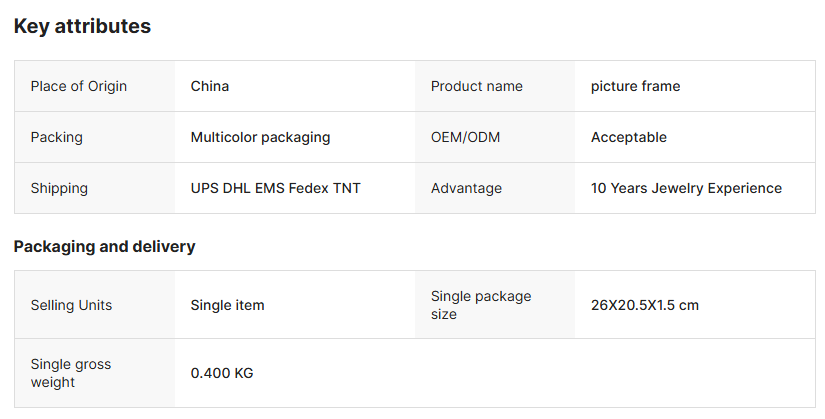The height and width of the screenshot is (419, 825).
Task: Click the Key attributes heading
Action: [x=82, y=27]
